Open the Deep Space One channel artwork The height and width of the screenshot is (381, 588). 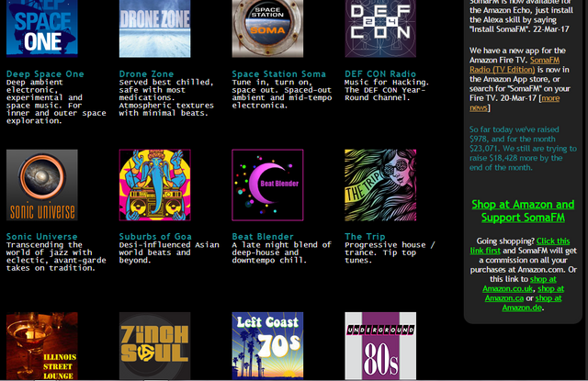tap(42, 28)
